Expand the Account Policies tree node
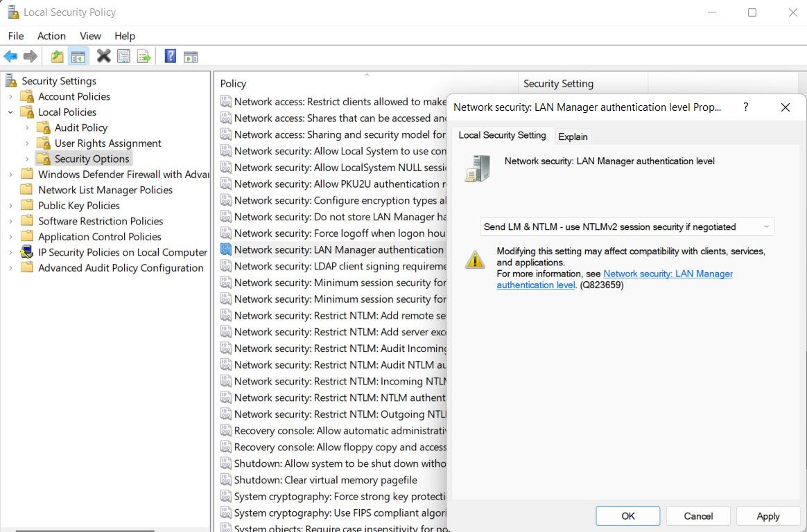The image size is (807, 532). coord(10,96)
